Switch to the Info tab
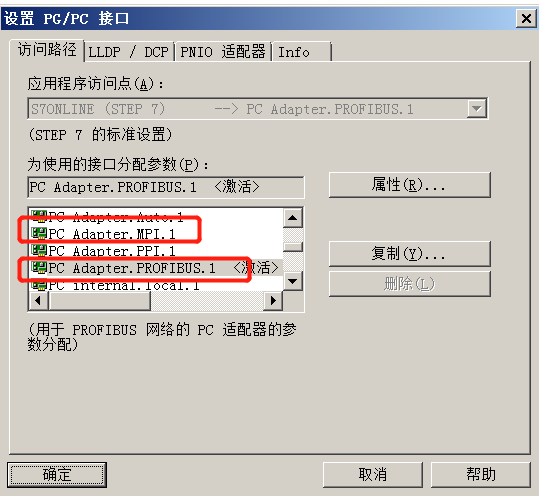539x496 pixels. [x=302, y=52]
